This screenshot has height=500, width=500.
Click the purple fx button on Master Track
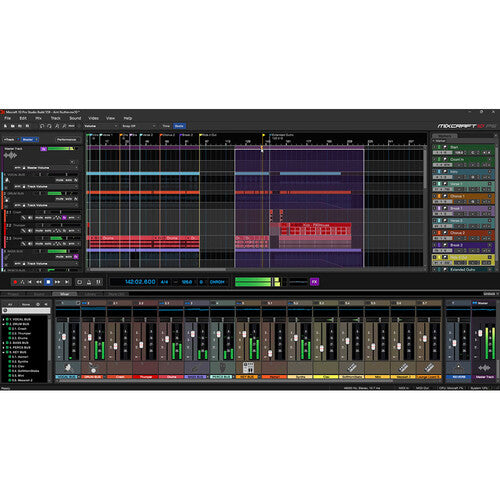[43, 149]
